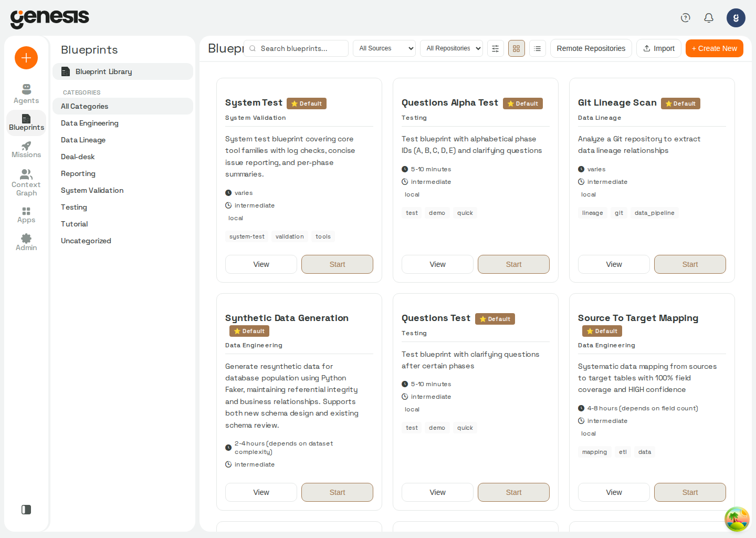Focus the Search blueprints field
The image size is (756, 538).
(296, 48)
